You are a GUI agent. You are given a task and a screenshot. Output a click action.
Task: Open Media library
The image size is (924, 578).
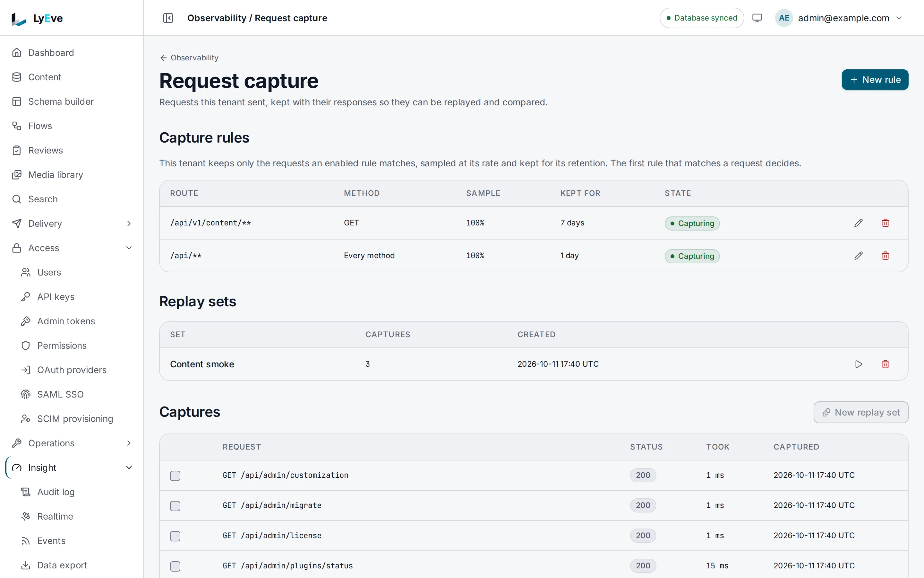[72, 175]
